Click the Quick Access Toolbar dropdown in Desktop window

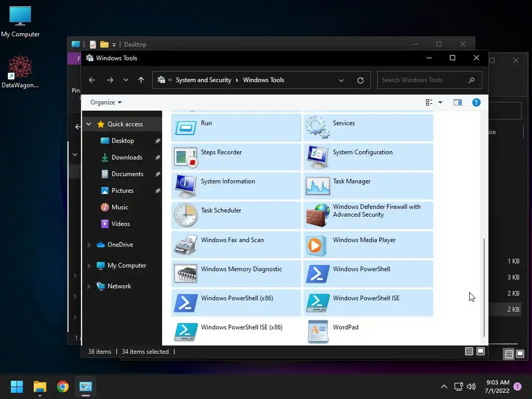[114, 45]
